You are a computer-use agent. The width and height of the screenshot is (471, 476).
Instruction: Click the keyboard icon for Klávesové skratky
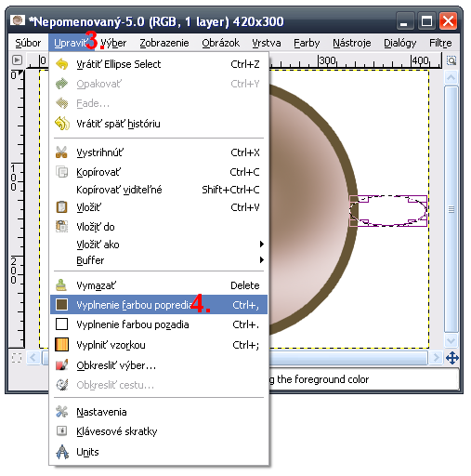(x=61, y=430)
